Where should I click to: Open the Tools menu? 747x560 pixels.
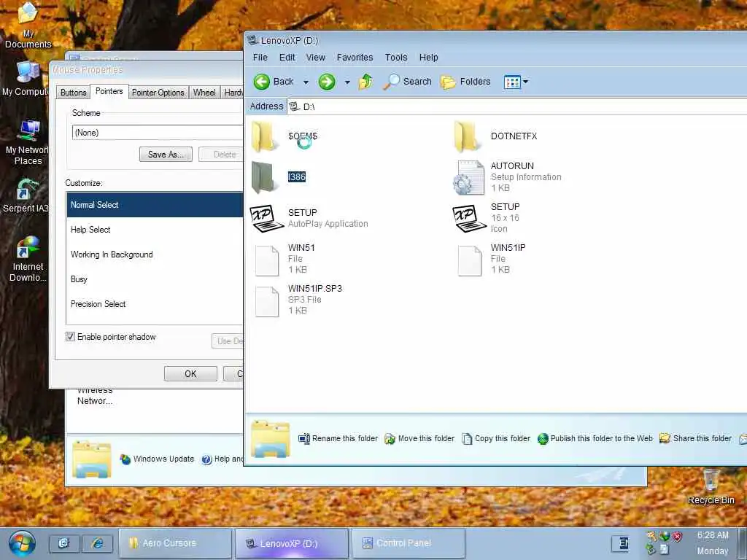(x=396, y=57)
